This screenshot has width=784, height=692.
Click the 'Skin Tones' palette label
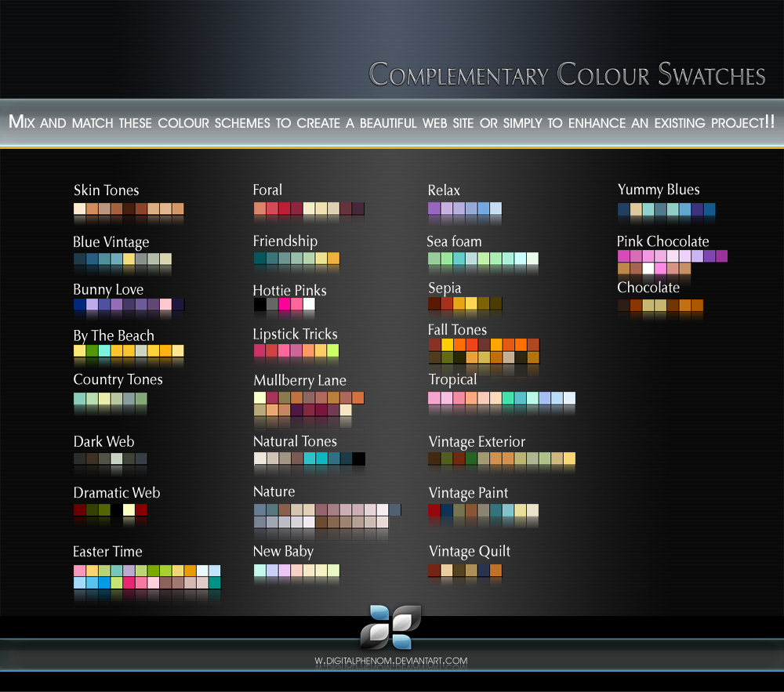pyautogui.click(x=106, y=190)
